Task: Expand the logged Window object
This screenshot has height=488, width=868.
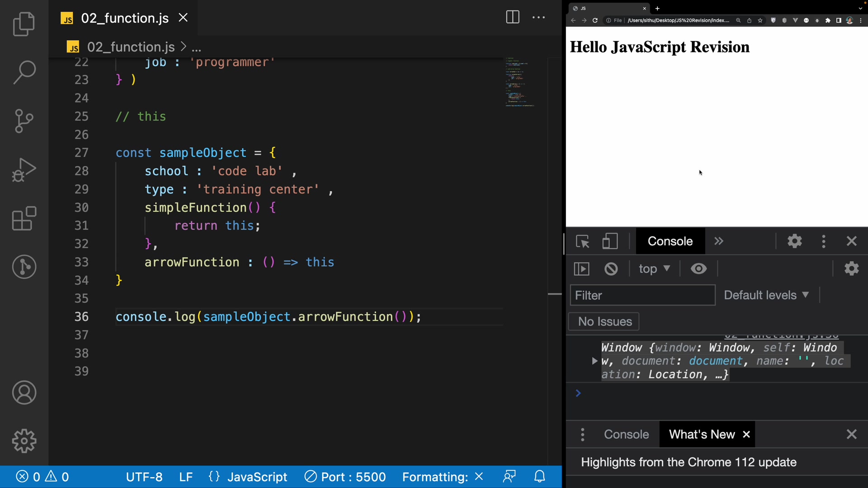Action: tap(594, 361)
